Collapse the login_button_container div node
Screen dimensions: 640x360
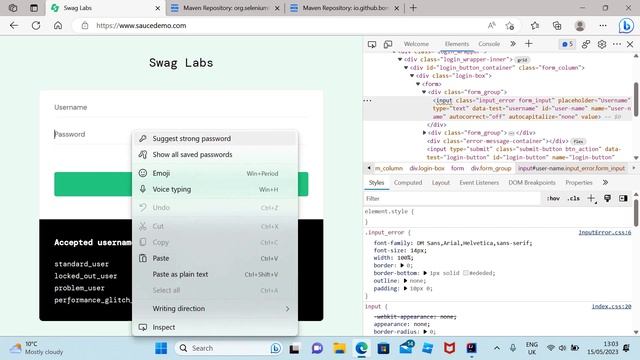406,68
